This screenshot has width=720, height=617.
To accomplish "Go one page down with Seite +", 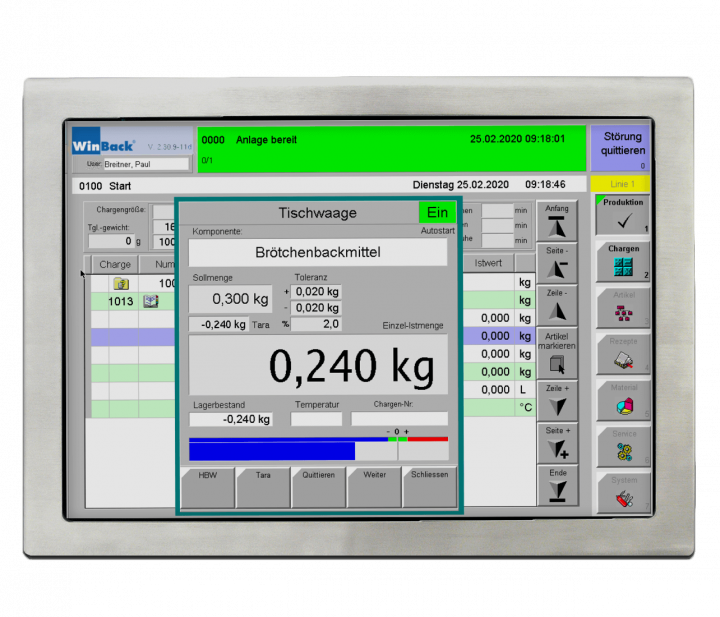I will point(558,443).
